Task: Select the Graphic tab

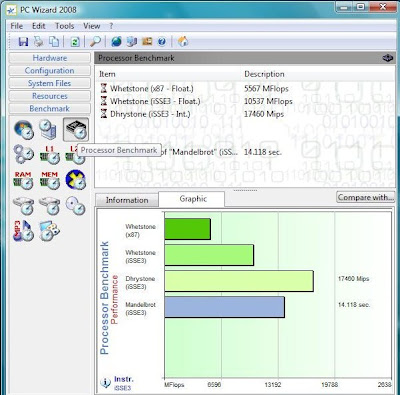Action: (x=192, y=199)
